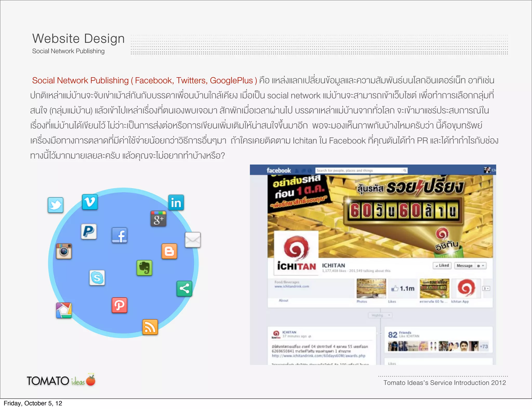Viewport: 532px width, 409px height.
Task: Click the 82 Friends Like ICHITAN heading
Action: 404,335
